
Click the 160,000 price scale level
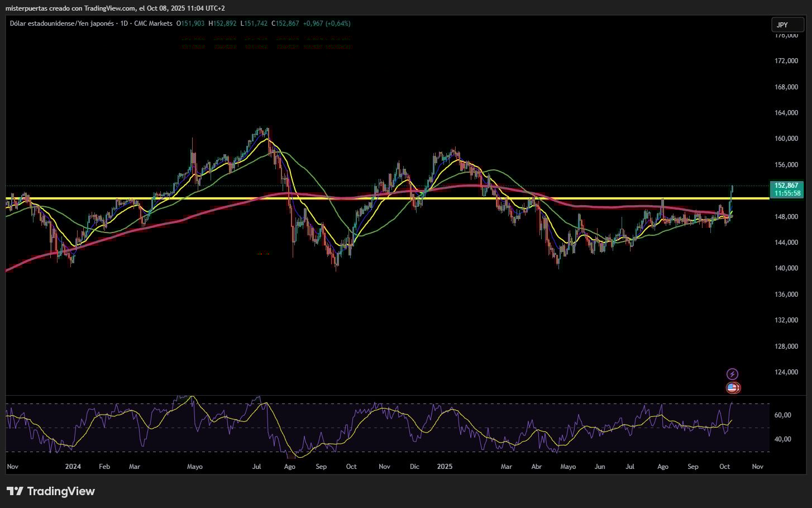pos(786,139)
